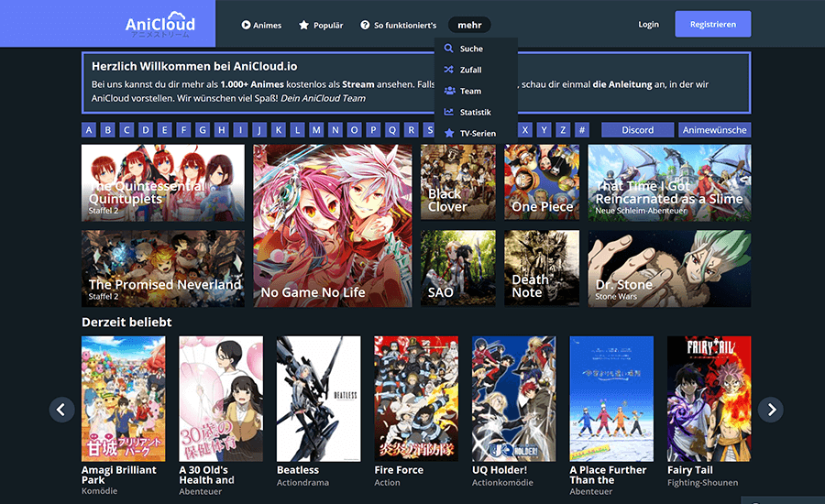Select TV-Serien from the mehr dropdown
Screen dimensions: 825x504
476,133
